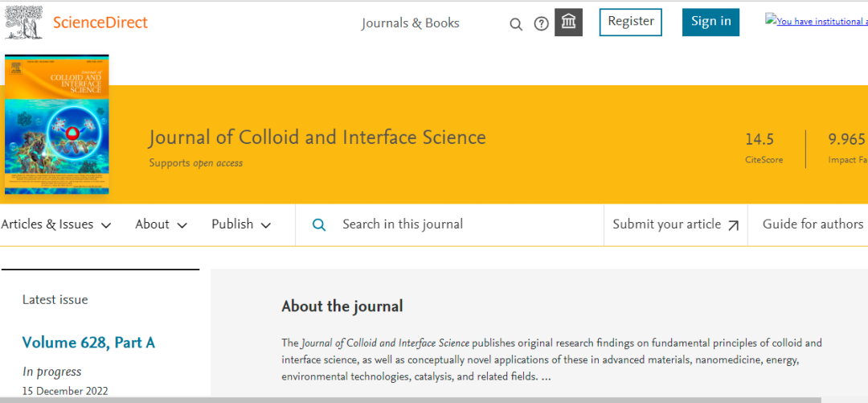Viewport: 868px width, 403px height.
Task: Open the Volume 628, Part A link
Action: 88,343
